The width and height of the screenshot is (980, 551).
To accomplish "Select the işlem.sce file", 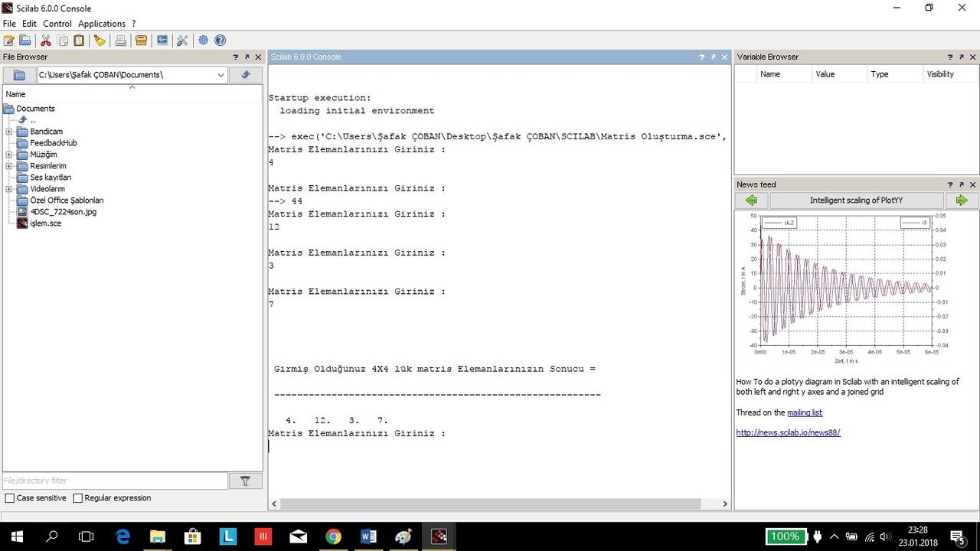I will [39, 223].
